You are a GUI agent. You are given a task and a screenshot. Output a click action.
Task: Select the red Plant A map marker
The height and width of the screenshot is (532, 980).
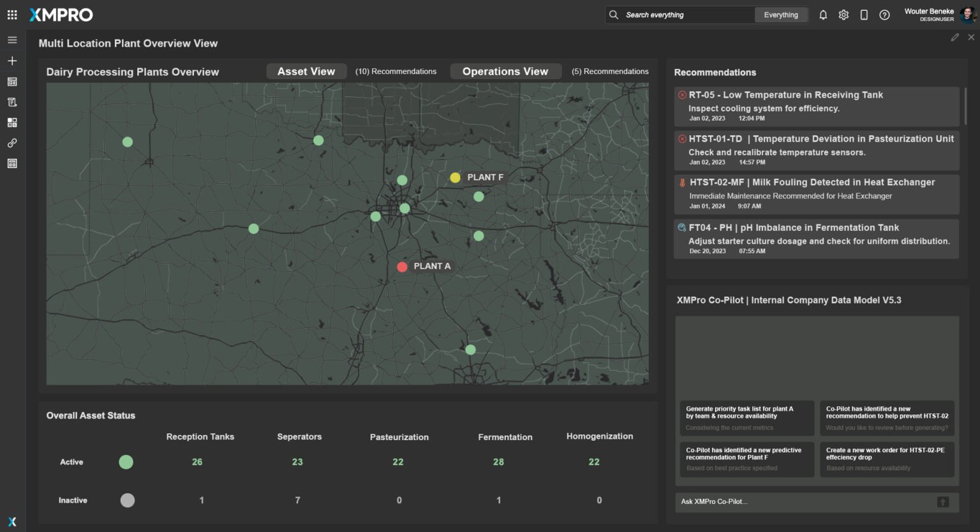402,267
